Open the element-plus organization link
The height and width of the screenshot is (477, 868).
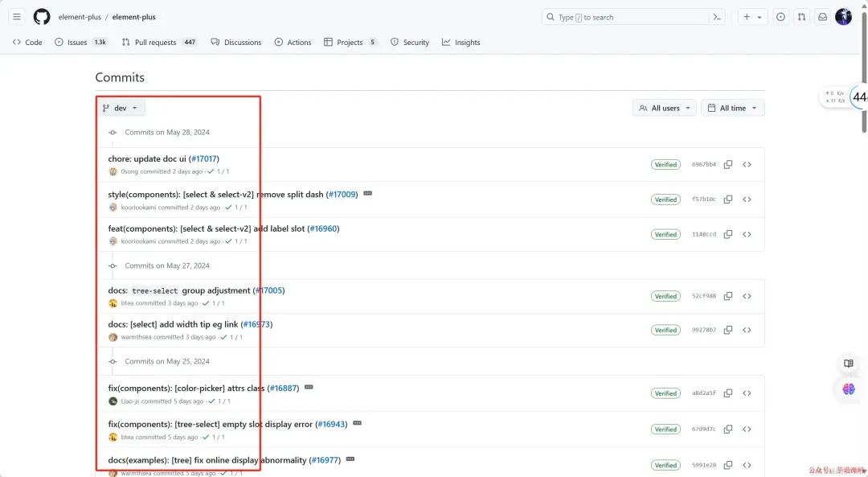click(x=80, y=17)
